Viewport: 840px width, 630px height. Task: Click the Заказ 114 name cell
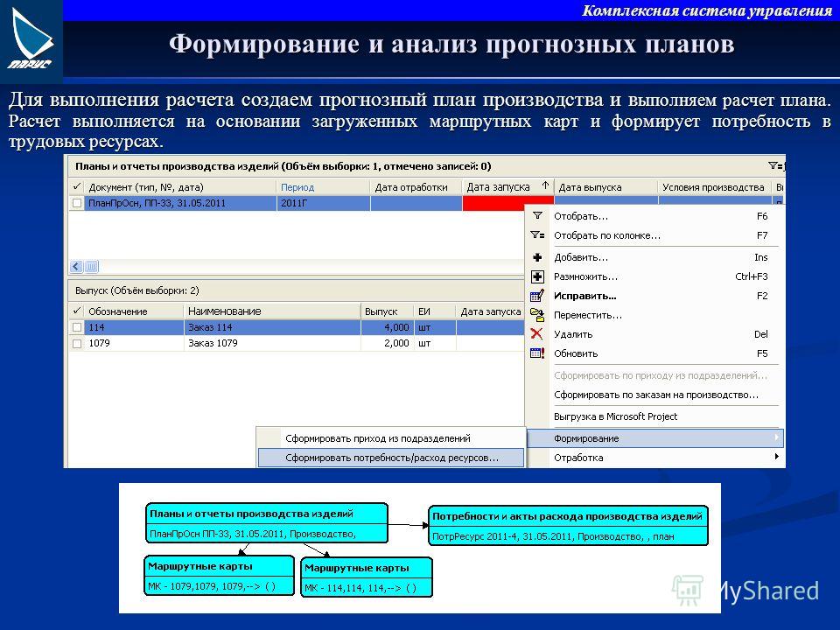[272, 327]
